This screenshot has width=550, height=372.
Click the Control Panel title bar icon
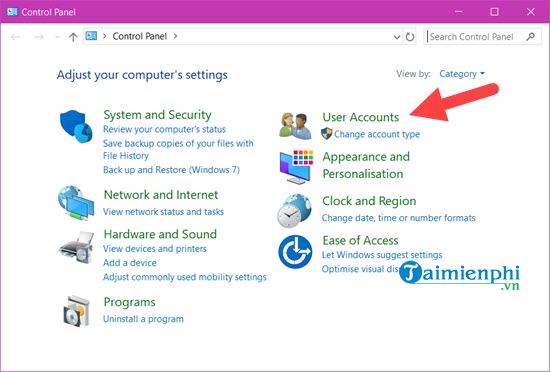12,12
